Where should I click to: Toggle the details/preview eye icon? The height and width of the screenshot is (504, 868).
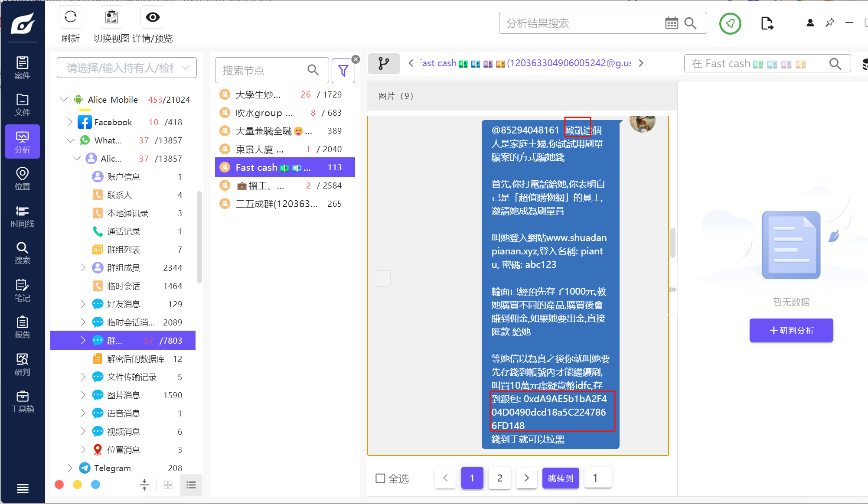(153, 17)
